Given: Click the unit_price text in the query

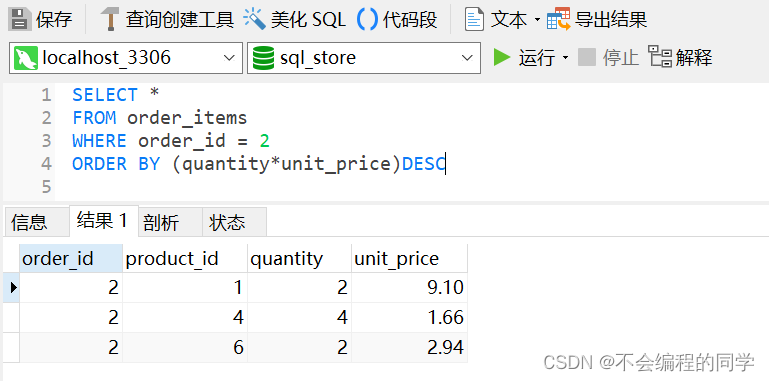Looking at the screenshot, I should click(x=336, y=164).
